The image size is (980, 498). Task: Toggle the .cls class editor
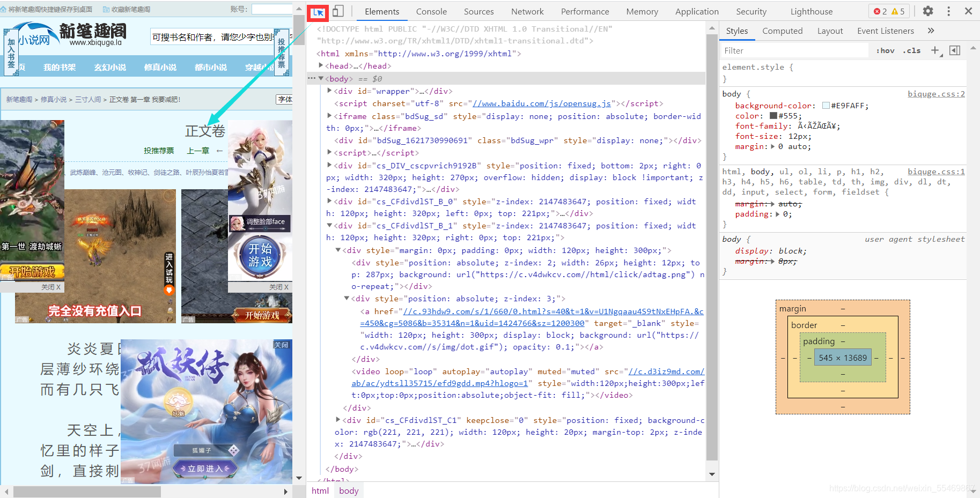click(911, 51)
